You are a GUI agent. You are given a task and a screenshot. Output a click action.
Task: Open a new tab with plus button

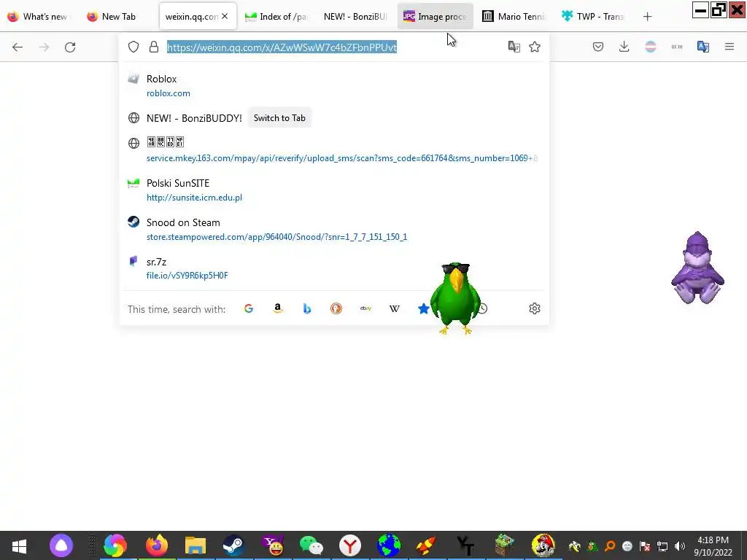coord(647,17)
